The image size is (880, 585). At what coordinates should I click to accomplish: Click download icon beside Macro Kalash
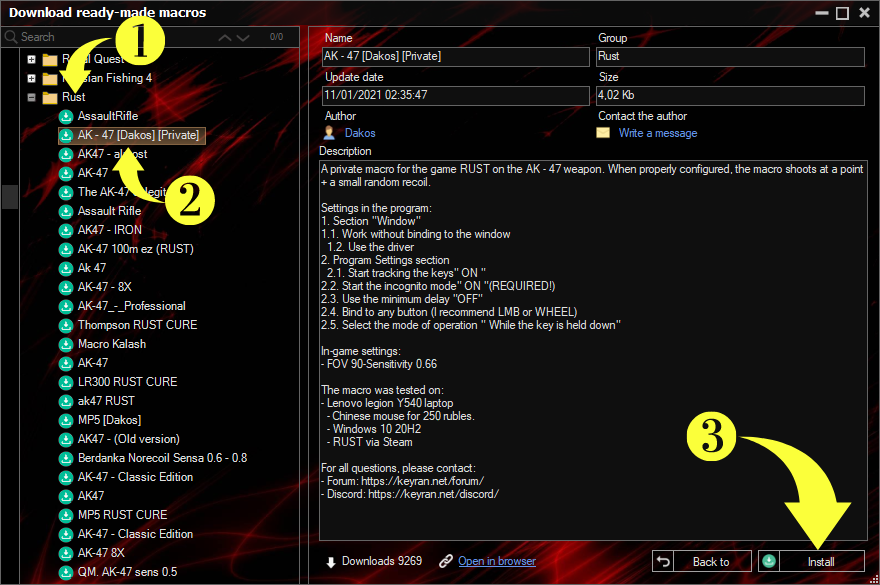(x=66, y=344)
